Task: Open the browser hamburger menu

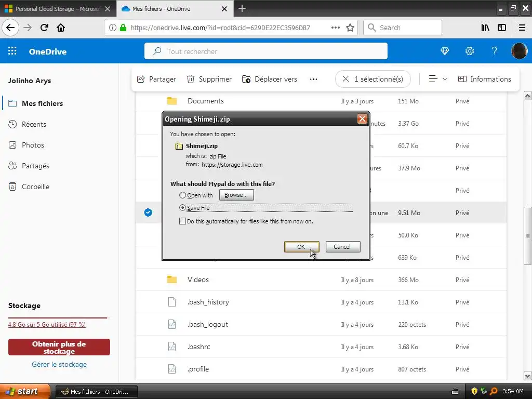Action: [x=522, y=28]
